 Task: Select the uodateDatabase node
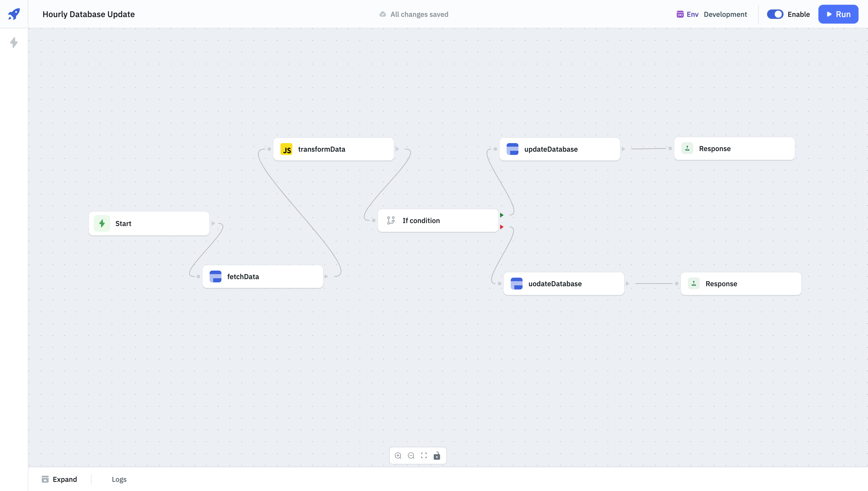(x=563, y=284)
